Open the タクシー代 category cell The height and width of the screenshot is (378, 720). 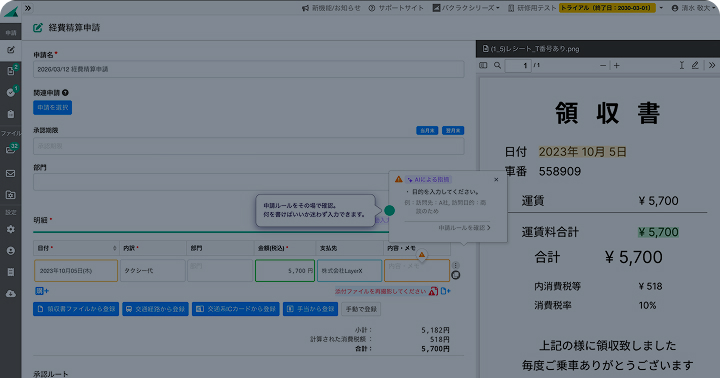152,271
